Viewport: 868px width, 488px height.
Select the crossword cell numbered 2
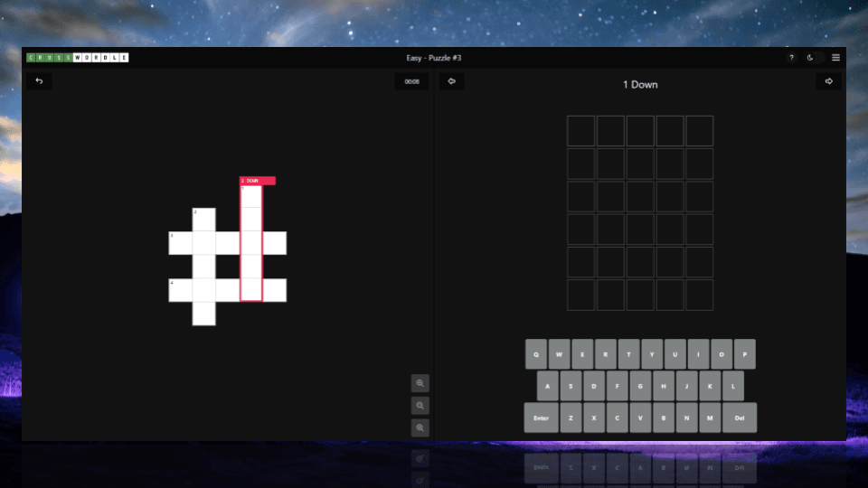coord(204,220)
